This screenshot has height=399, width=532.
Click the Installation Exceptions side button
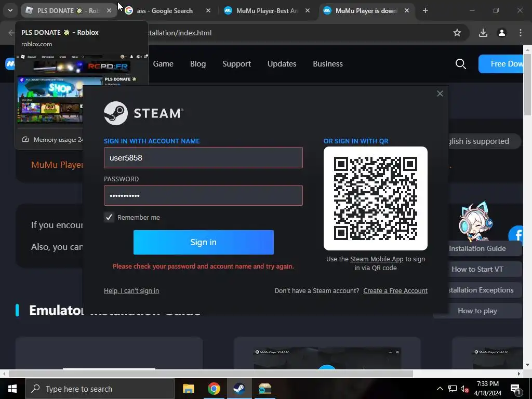[485, 290]
